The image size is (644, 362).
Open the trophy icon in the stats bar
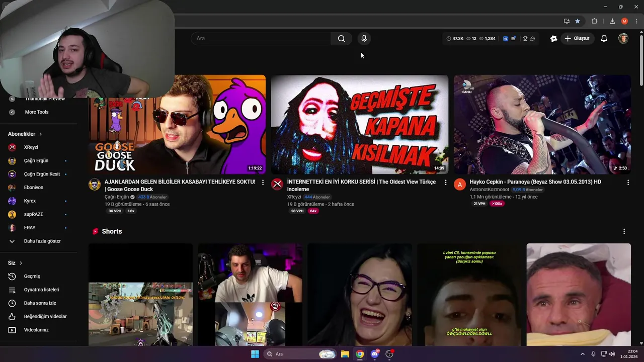click(525, 38)
